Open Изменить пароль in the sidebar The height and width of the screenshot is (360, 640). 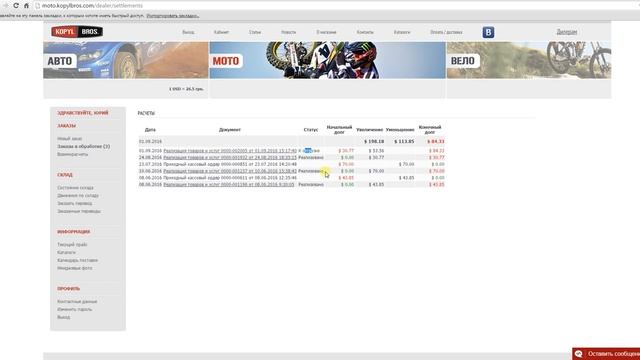point(75,309)
